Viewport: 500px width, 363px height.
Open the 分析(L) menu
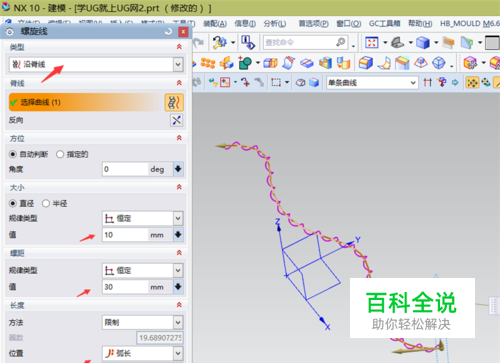(x=275, y=24)
